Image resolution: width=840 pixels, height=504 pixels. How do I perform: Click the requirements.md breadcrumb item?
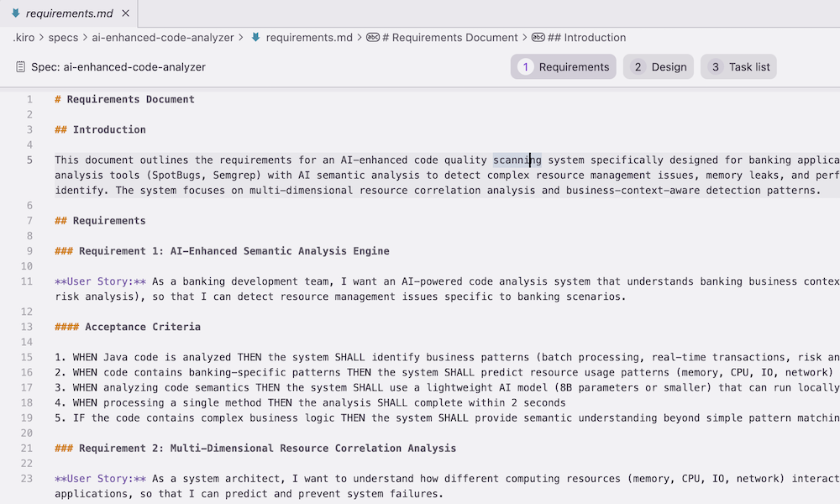[x=309, y=38]
